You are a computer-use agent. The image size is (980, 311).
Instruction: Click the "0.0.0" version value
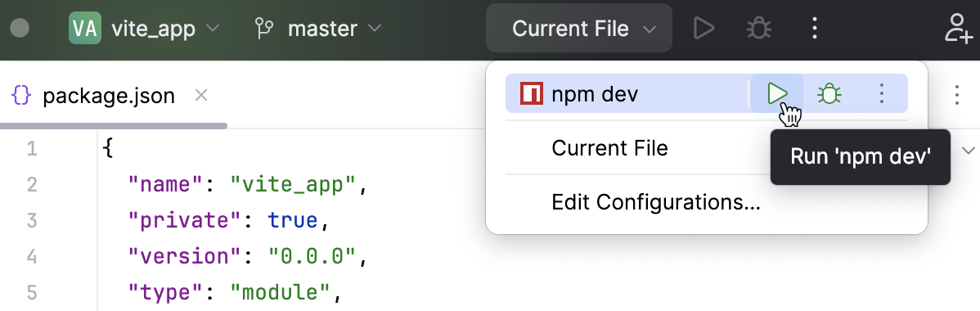[312, 256]
